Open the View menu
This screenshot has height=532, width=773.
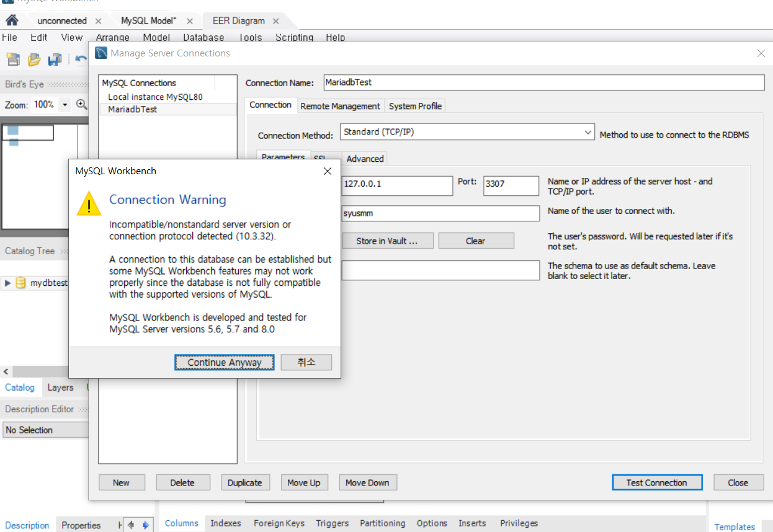[72, 37]
